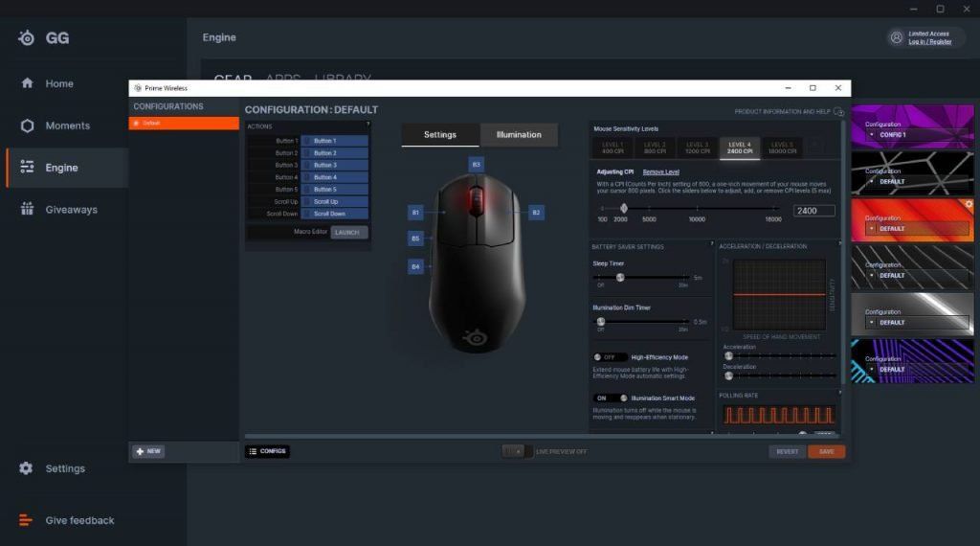This screenshot has height=546, width=980.
Task: Click the Sleep Timer slider handle
Action: tap(620, 277)
